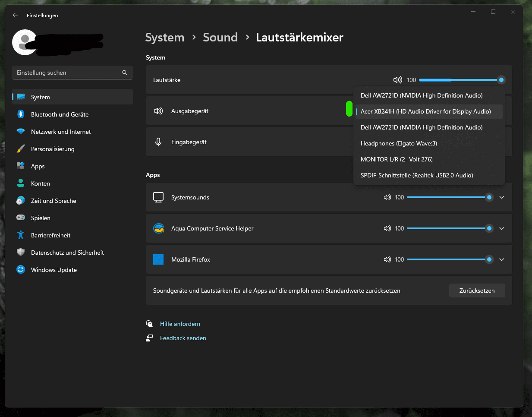Open the Hilfe anfordern link
532x417 pixels.
coord(180,324)
